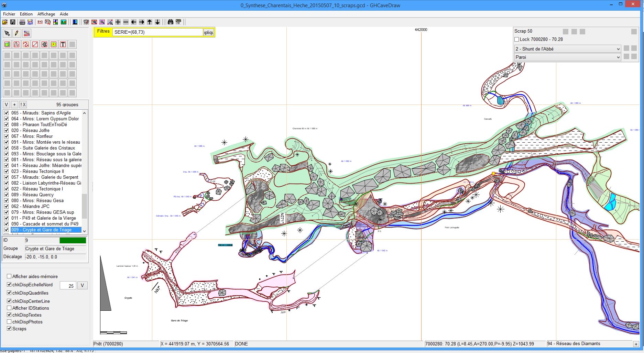Open search with the binoculars icon
Viewport: 644px width, 353px height.
(171, 22)
